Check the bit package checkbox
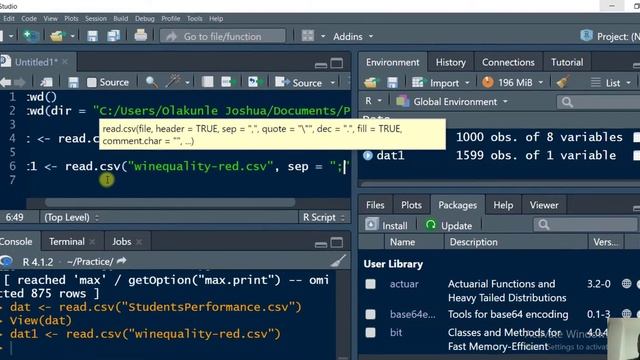 click(371, 333)
